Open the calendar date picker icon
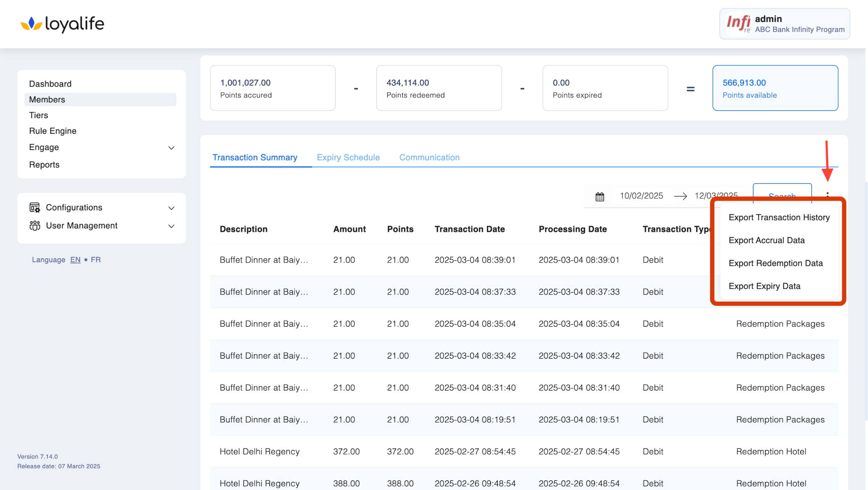This screenshot has width=868, height=490. (x=599, y=196)
